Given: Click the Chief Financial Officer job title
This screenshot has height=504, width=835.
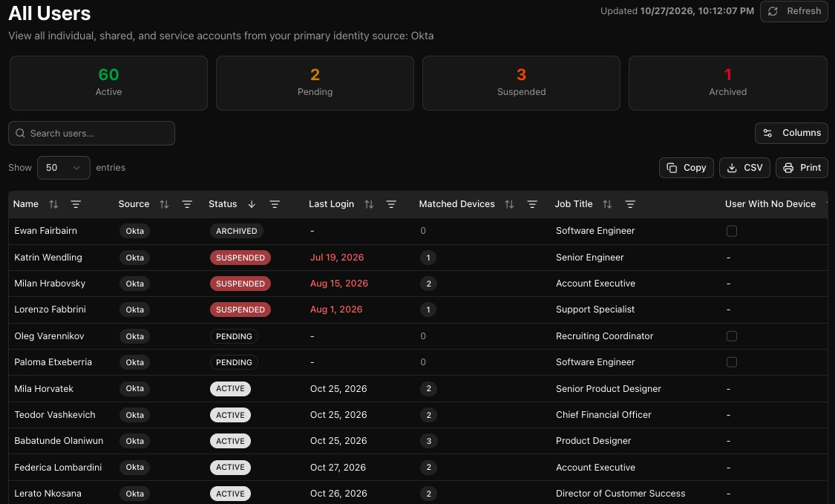Looking at the screenshot, I should tap(603, 415).
